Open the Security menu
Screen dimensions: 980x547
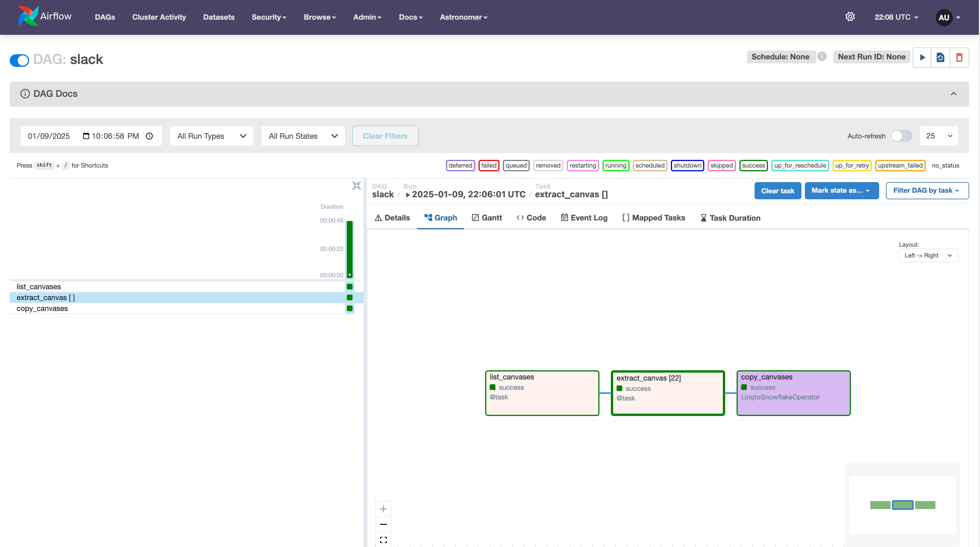click(x=269, y=17)
